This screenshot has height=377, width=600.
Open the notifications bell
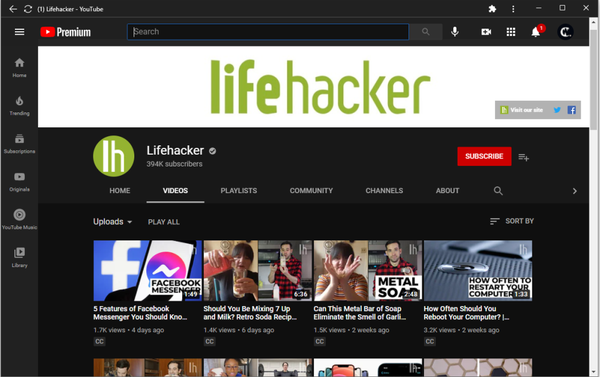click(x=537, y=31)
